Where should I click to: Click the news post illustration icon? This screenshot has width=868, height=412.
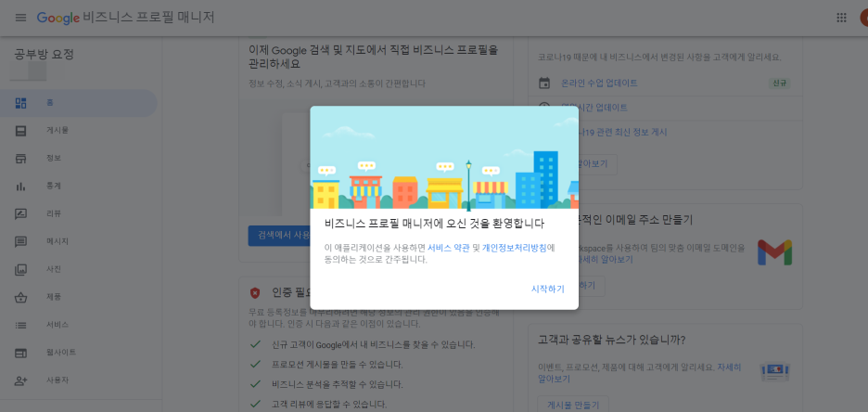pos(775,371)
